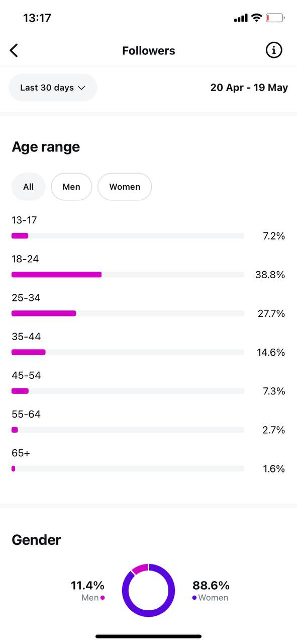Tap the pink Men legend dot
Image resolution: width=297 pixels, height=644 pixels.
103,598
